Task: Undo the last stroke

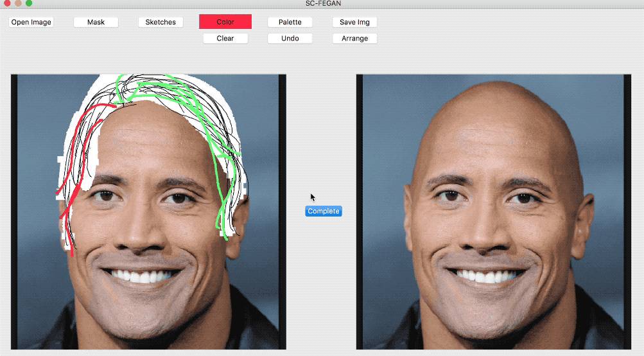Action: coord(290,38)
